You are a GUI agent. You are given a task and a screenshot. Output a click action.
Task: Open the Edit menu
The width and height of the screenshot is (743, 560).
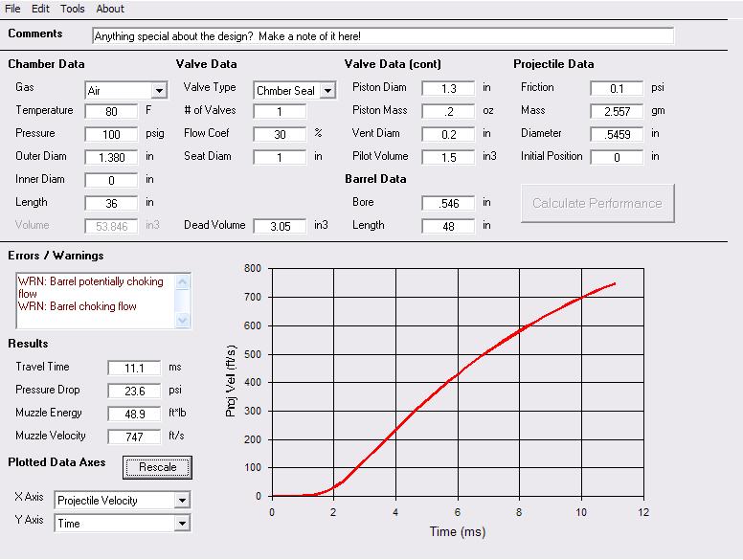(x=40, y=9)
